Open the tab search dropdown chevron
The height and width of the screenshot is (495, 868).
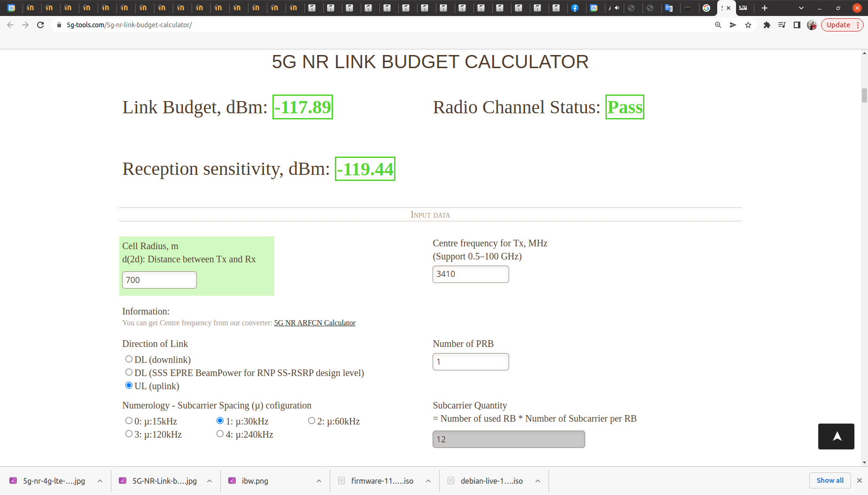tap(801, 8)
